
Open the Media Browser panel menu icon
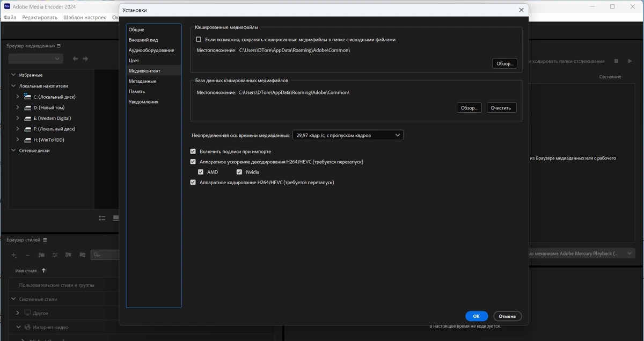click(59, 46)
